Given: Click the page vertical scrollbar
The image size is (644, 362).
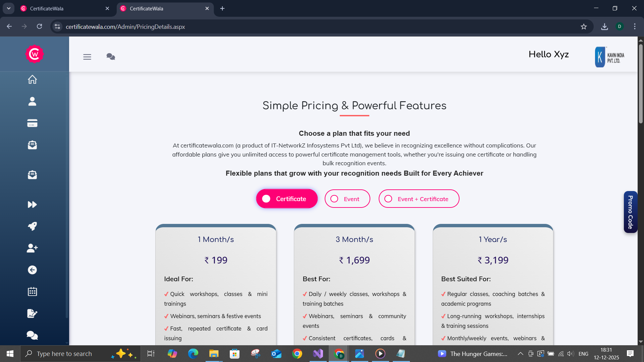Looking at the screenshot, I should pyautogui.click(x=641, y=84).
